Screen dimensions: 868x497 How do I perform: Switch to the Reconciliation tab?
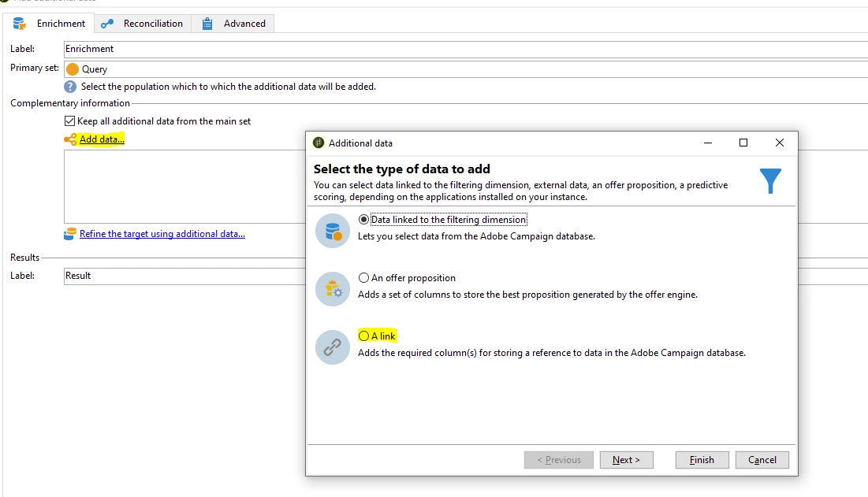142,23
